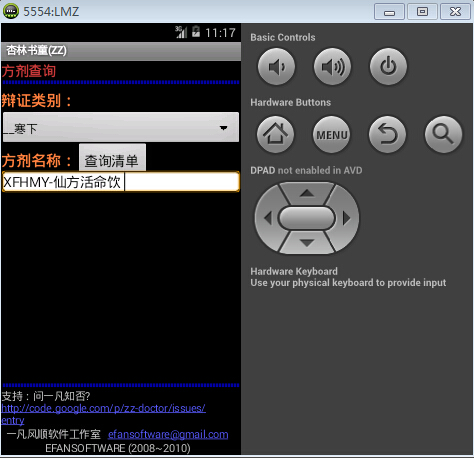The height and width of the screenshot is (458, 474).
Task: Click the XFHMY-仙方活命饮 text field
Action: [x=121, y=182]
